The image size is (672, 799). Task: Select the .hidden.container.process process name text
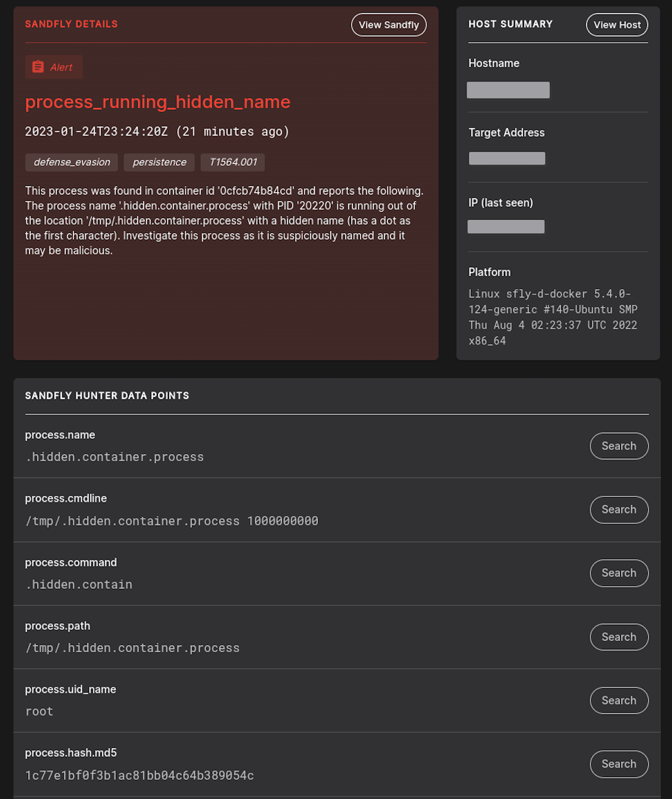coord(114,457)
